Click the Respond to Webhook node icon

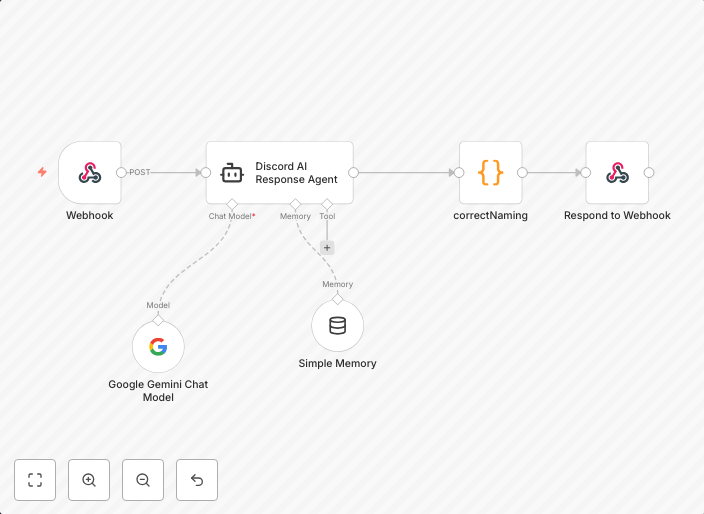[x=617, y=173]
